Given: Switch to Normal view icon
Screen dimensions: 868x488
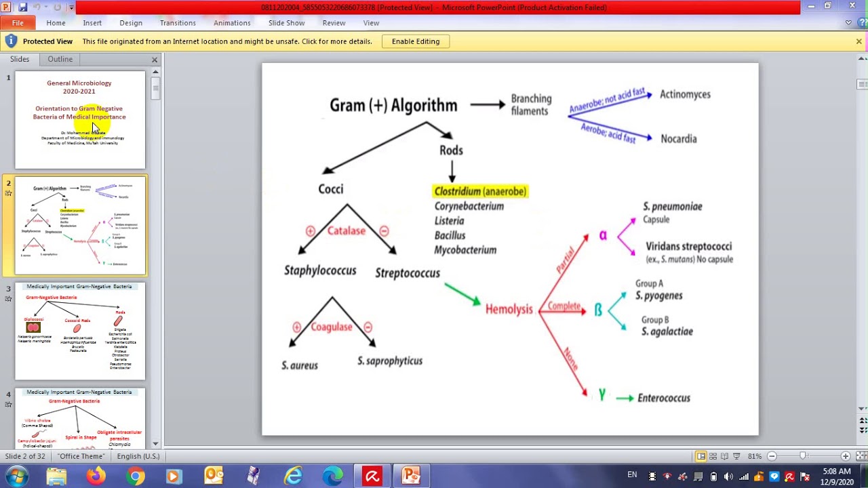Looking at the screenshot, I should pyautogui.click(x=701, y=456).
